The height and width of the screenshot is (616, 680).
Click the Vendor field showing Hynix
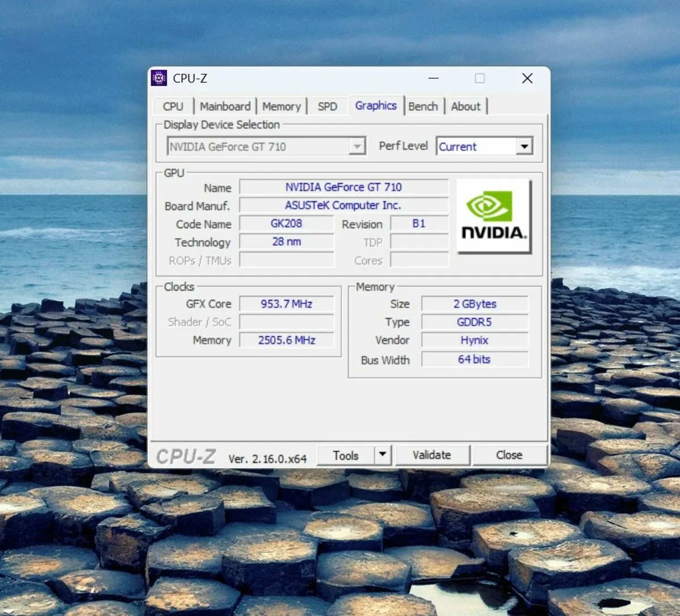474,340
